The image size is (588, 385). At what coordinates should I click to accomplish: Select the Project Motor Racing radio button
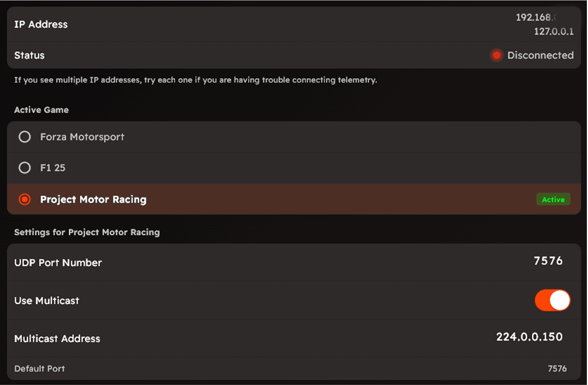25,199
